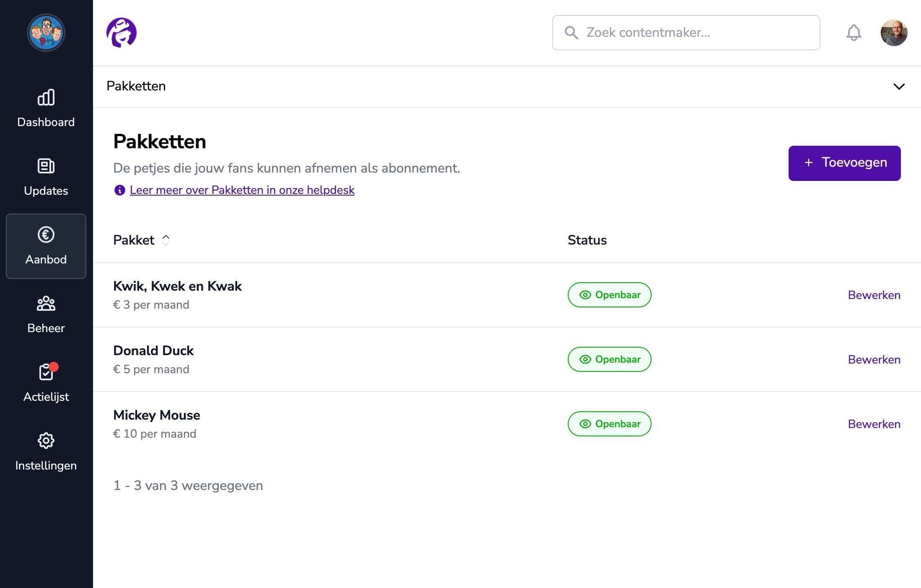Click Openbaar status badge for Kwik, Kwek en Kwak
This screenshot has height=588, width=921.
[x=609, y=295]
